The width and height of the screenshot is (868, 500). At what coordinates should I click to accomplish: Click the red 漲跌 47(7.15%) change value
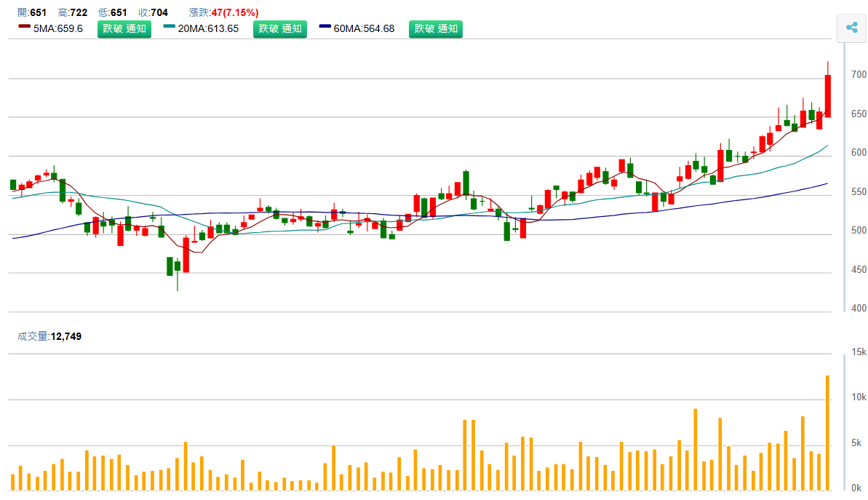(234, 12)
